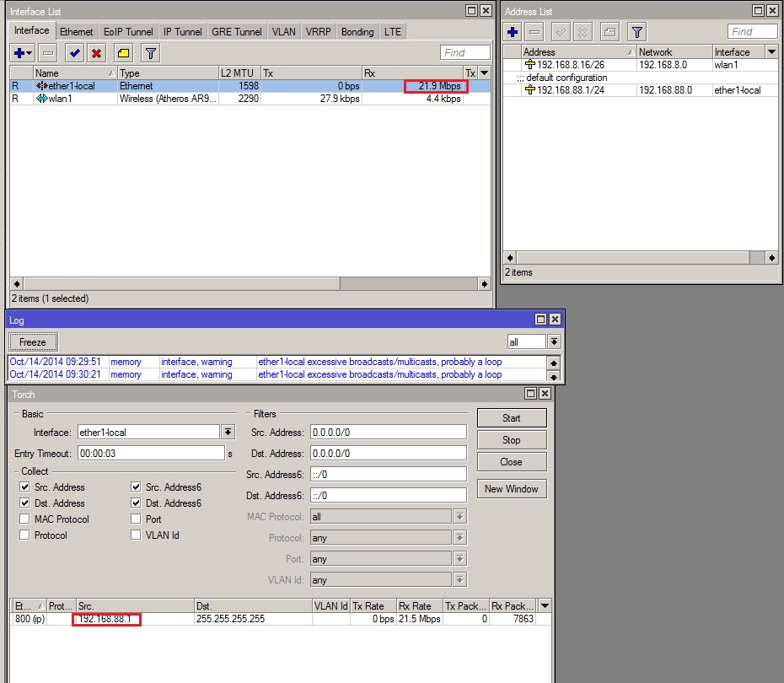Click the blue plus Add icon in Address List
This screenshot has width=784, height=683.
[513, 33]
